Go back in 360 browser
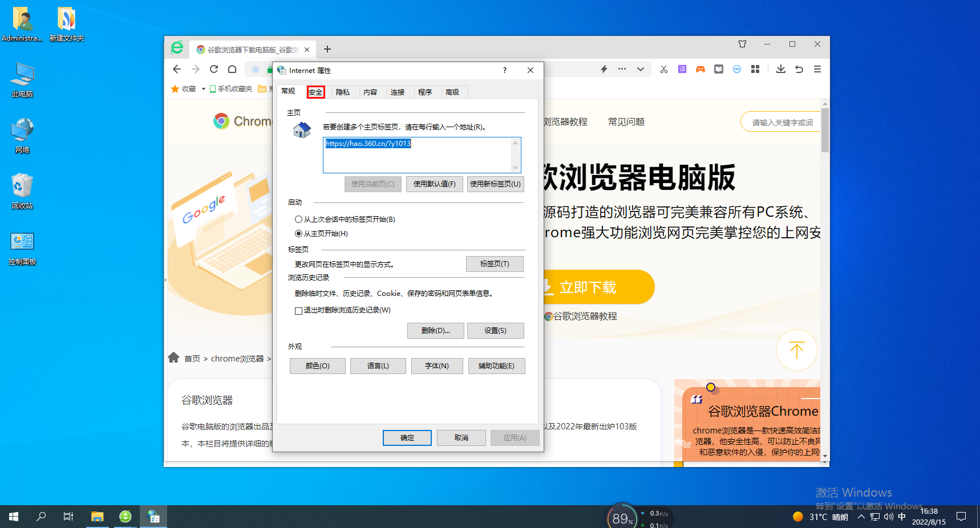The image size is (980, 528). click(x=177, y=69)
